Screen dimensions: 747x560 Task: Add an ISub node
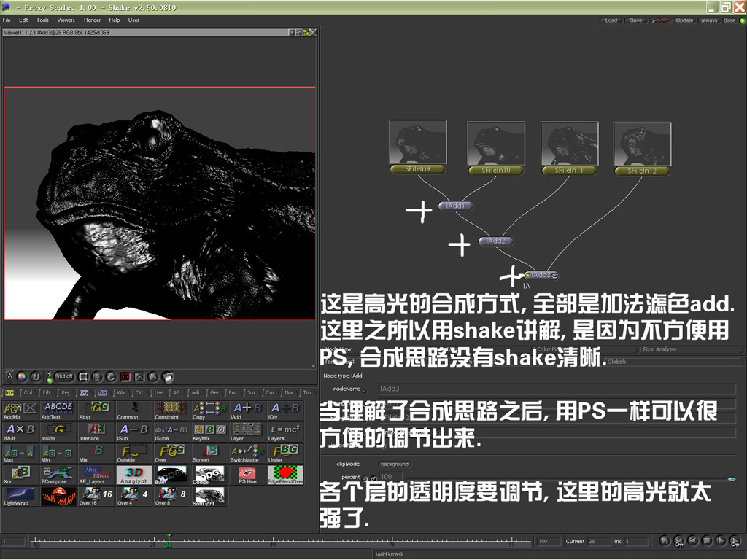pos(134,432)
